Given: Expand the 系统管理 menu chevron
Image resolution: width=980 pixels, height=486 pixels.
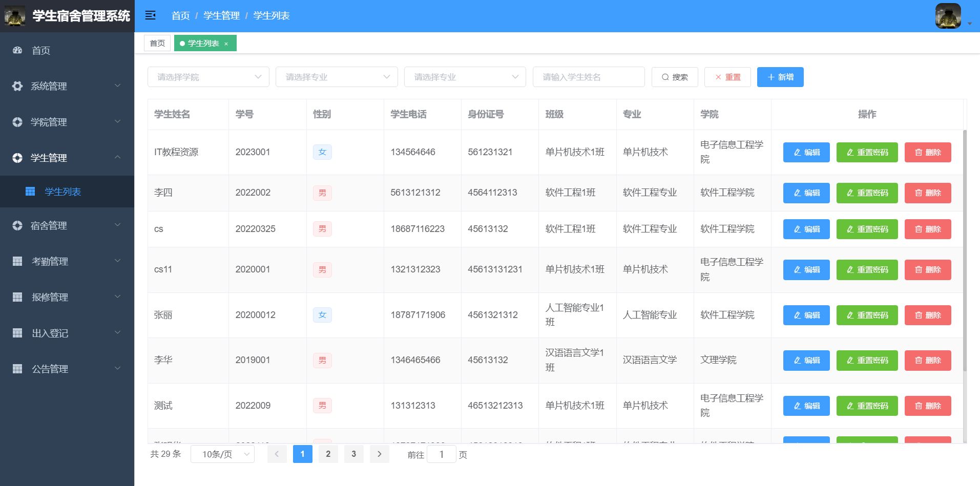Looking at the screenshot, I should 117,86.
